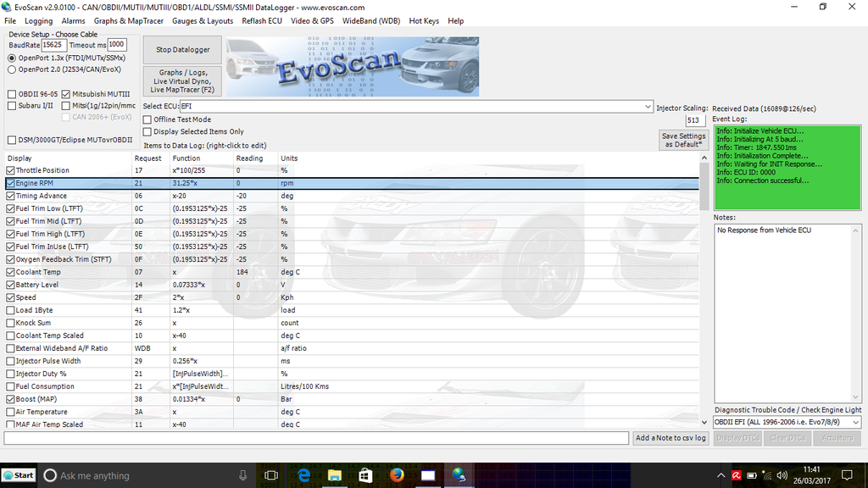Enable External Wideband A/F Ratio logging
The height and width of the screenshot is (488, 868).
[10, 348]
